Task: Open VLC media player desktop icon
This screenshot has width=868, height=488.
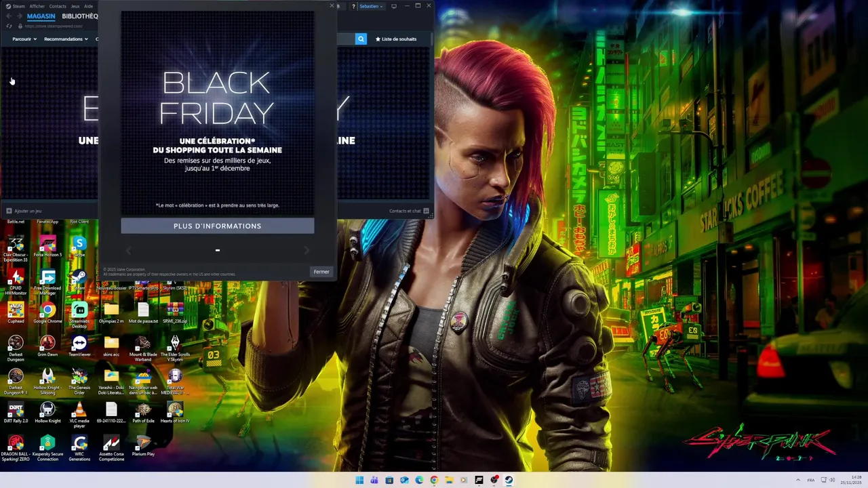Action: click(x=79, y=415)
